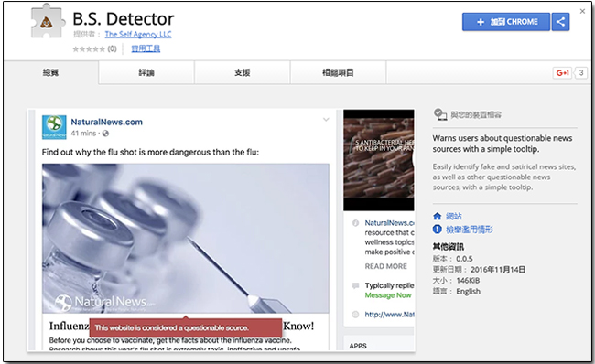Click the exclamation icon beside report abuse
The width and height of the screenshot is (595, 364).
coord(438,230)
